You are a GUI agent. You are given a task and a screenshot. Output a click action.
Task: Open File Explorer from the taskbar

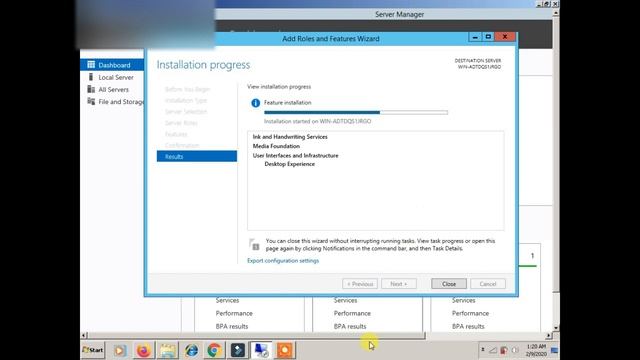pos(167,350)
